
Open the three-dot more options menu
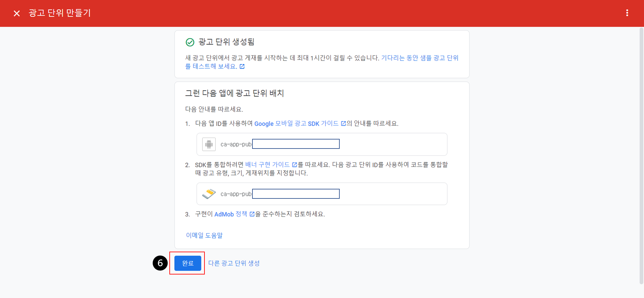click(627, 13)
